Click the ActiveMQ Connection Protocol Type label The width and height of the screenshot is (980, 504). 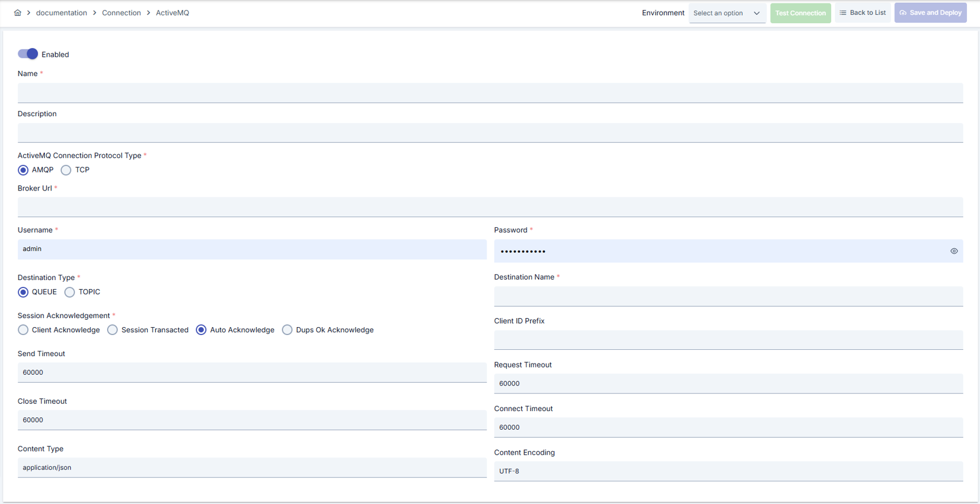coord(79,155)
